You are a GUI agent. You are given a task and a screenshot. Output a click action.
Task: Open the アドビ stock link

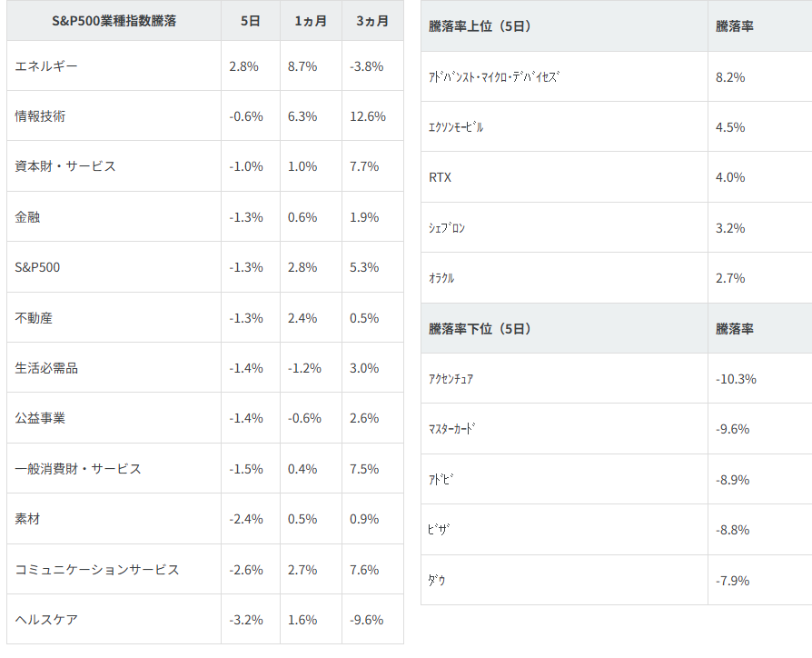click(x=441, y=479)
